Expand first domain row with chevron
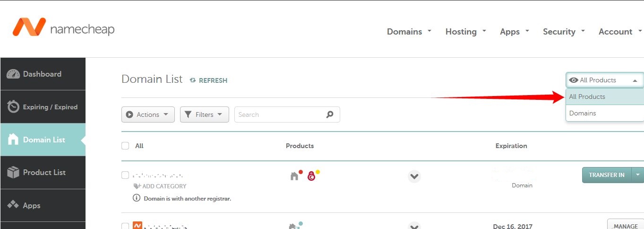Viewport: 644px width, 229px height. pos(414,176)
